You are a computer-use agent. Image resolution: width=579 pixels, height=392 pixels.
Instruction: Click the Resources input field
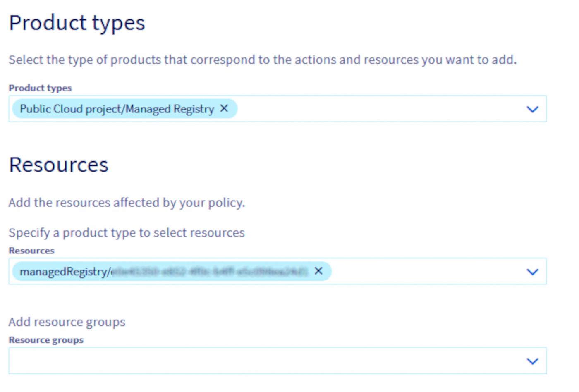point(414,271)
